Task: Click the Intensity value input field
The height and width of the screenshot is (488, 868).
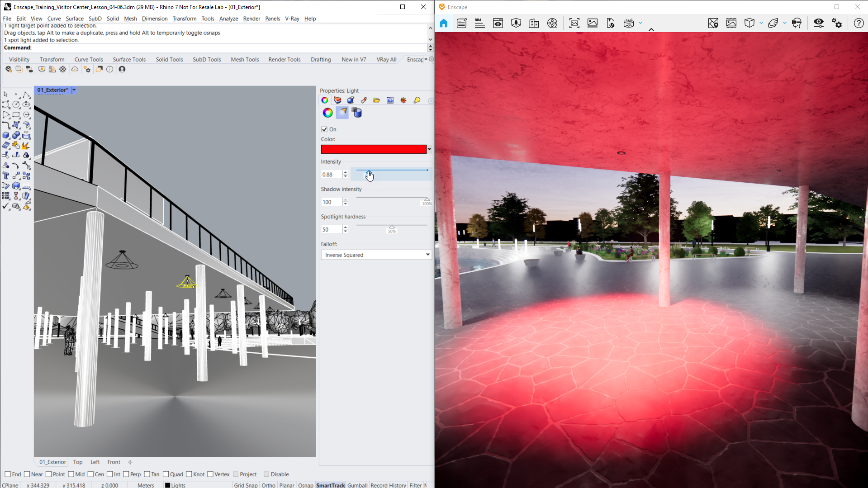Action: point(332,175)
